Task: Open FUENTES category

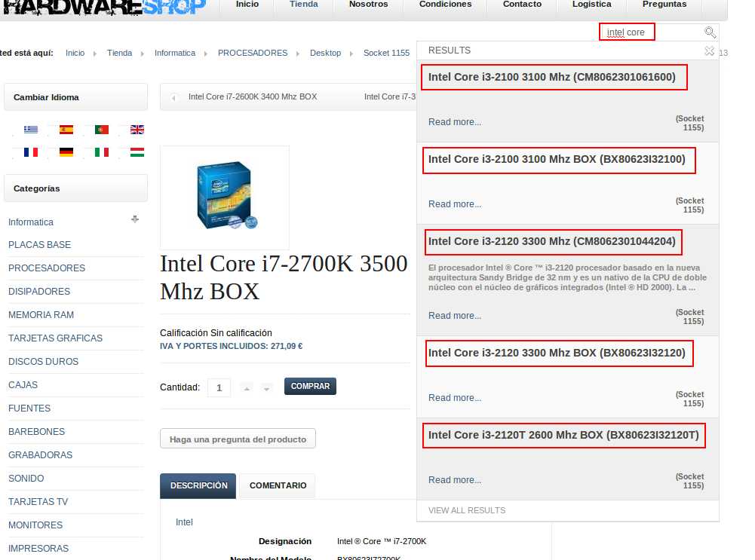Action: pos(29,409)
